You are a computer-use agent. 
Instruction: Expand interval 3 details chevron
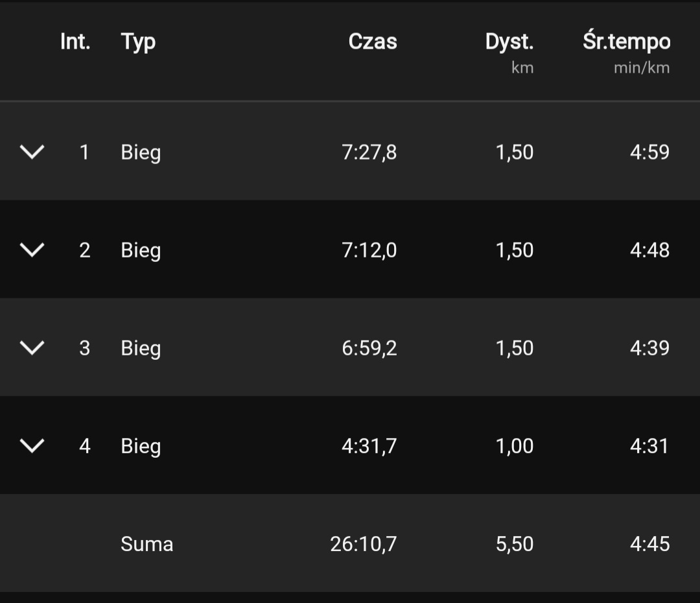click(32, 348)
